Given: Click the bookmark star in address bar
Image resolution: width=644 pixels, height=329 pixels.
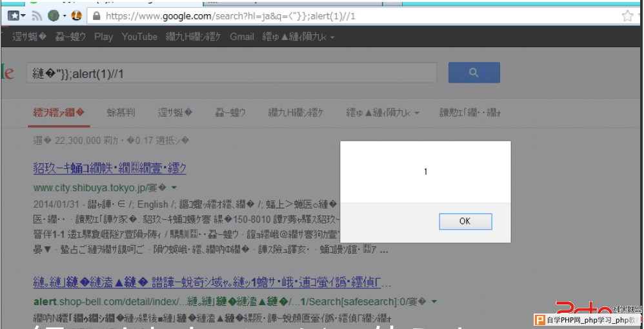Looking at the screenshot, I should [627, 16].
